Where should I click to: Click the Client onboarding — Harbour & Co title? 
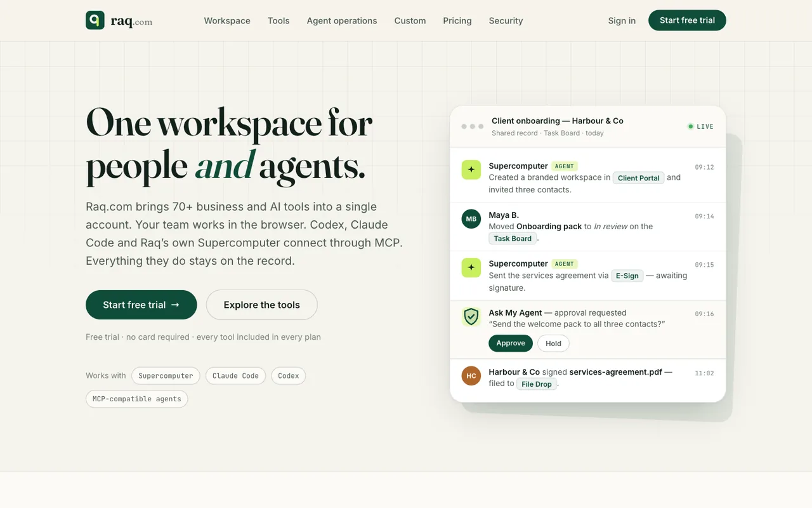click(558, 121)
